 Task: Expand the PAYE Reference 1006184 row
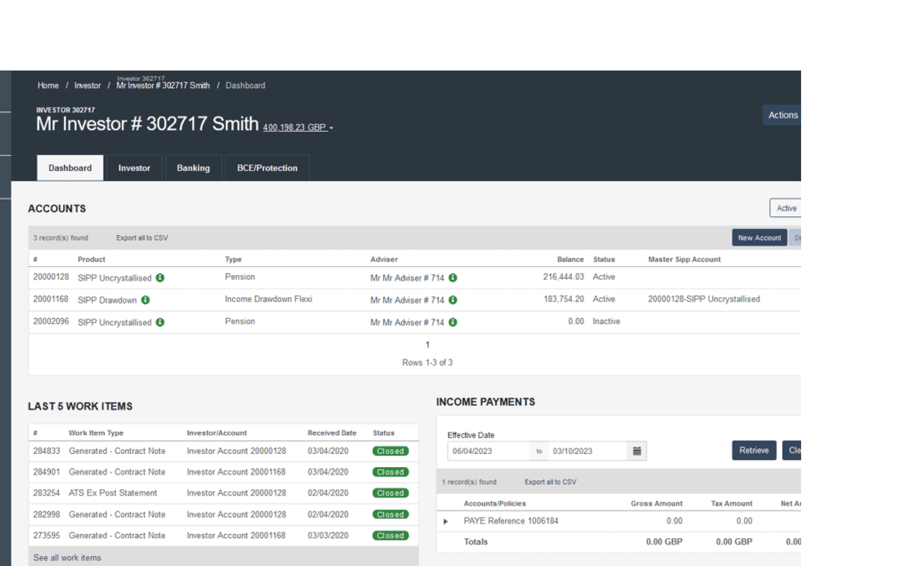[x=446, y=521]
